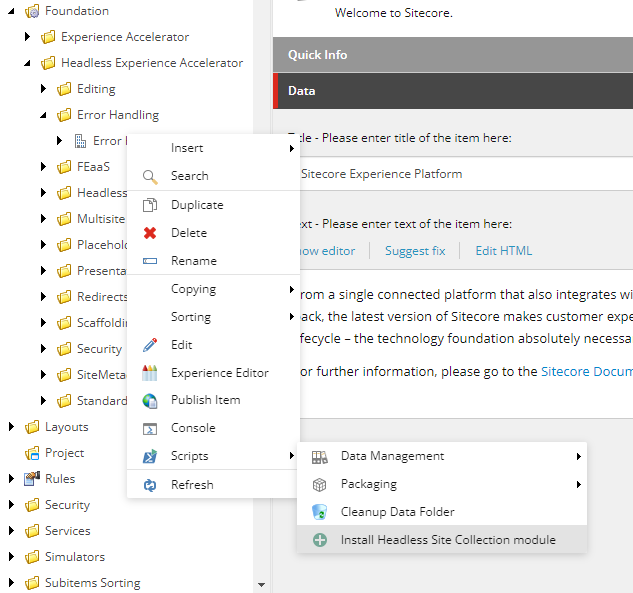The width and height of the screenshot is (633, 593).
Task: Click the magnifier icon beside Search
Action: pos(150,177)
